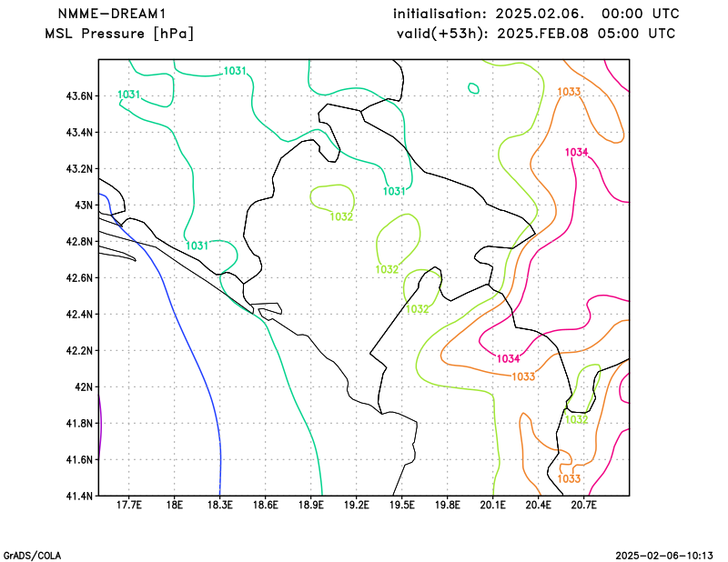This screenshot has height=562, width=728.
Task: Click the 18.9E longitude label
Action: click(x=310, y=505)
